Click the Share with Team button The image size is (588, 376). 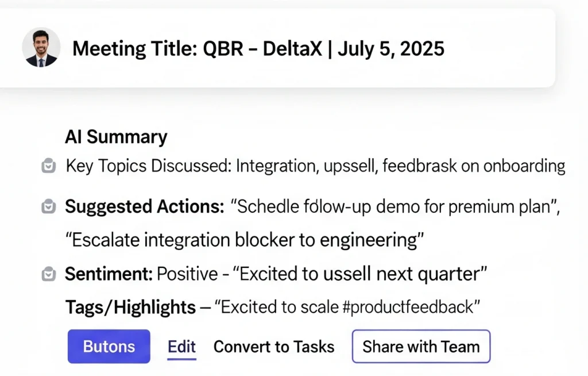pyautogui.click(x=421, y=347)
